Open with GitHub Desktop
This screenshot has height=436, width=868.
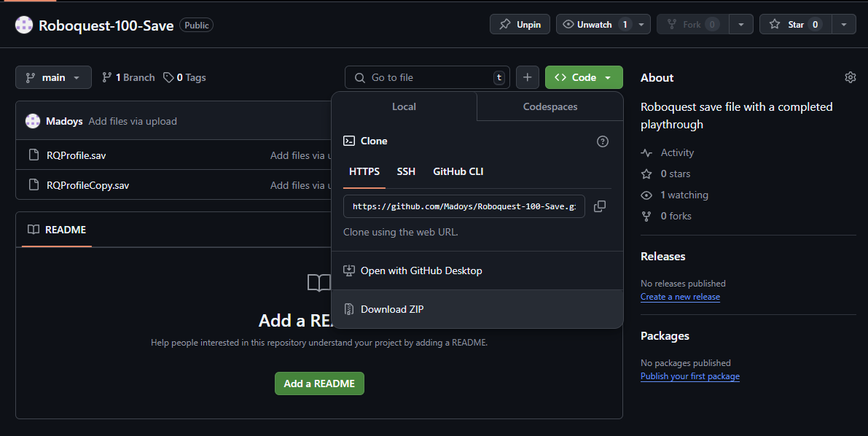[421, 270]
